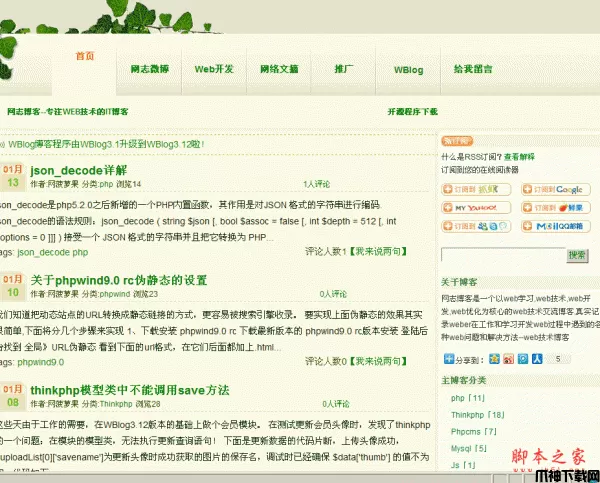Open the 网志微博 nav tab
The width and height of the screenshot is (600, 483).
[150, 69]
